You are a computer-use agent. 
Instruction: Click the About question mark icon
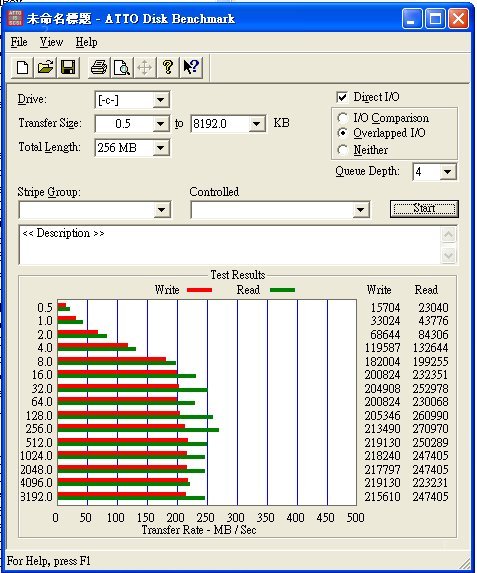click(168, 67)
